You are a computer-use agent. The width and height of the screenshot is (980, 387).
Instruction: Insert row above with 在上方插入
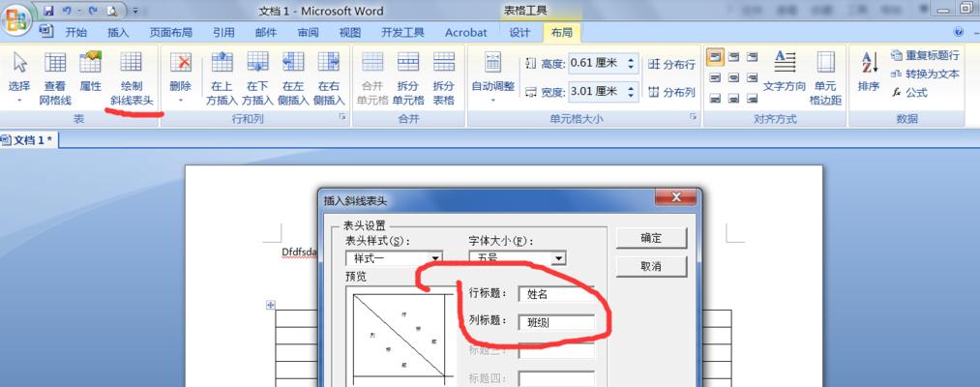click(x=222, y=77)
